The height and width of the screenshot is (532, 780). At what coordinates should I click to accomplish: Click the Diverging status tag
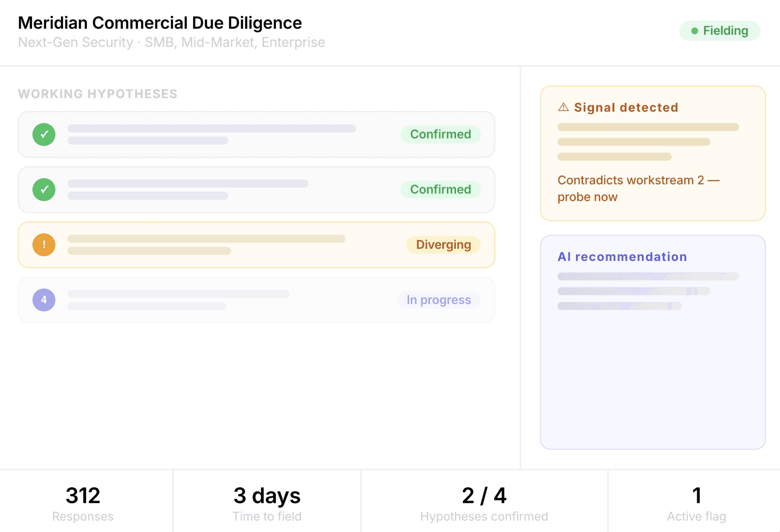coord(444,245)
